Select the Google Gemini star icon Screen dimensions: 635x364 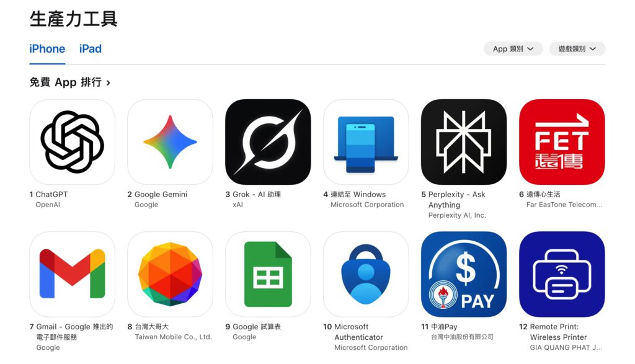(x=170, y=142)
